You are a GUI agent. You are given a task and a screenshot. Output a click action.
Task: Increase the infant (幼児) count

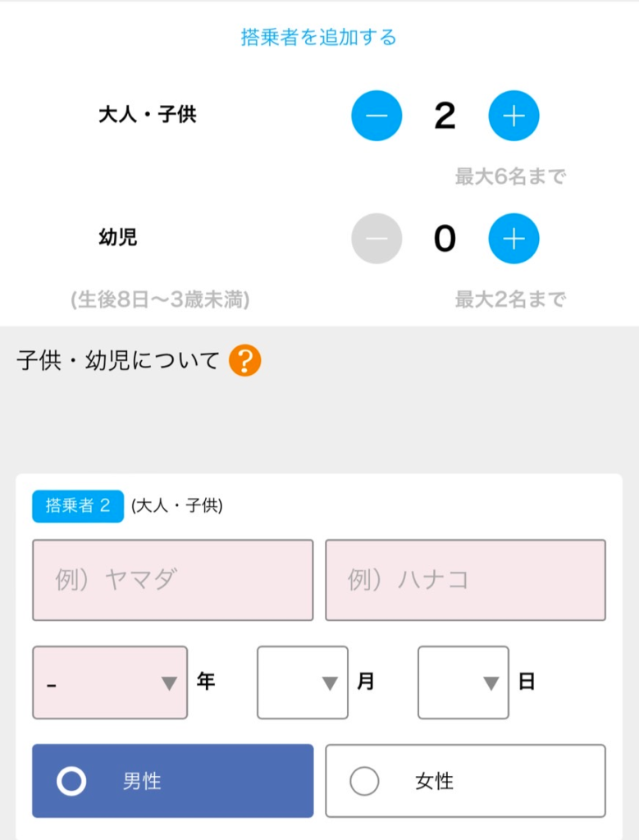pyautogui.click(x=513, y=238)
